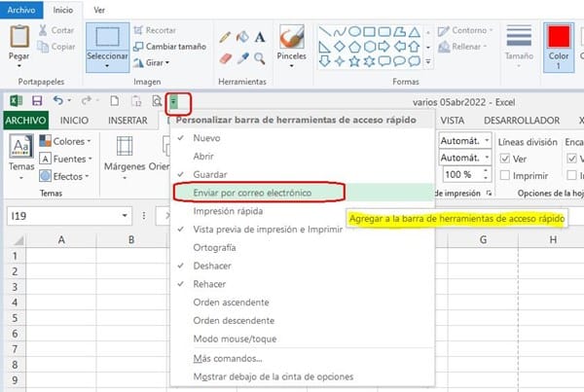Click the Excel Redo arrow icon
Viewport: 584px width, 392px height.
[x=87, y=100]
